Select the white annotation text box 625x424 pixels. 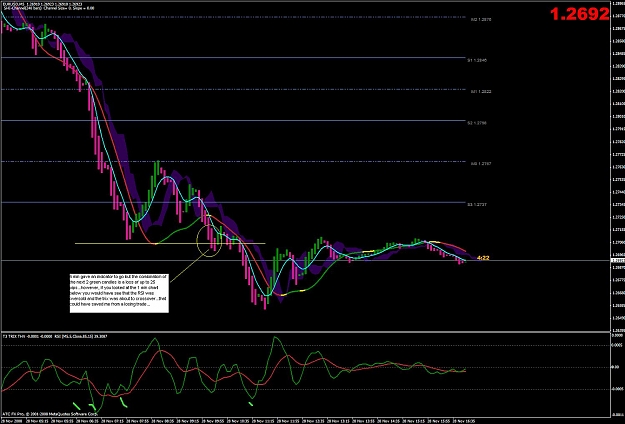[119, 293]
